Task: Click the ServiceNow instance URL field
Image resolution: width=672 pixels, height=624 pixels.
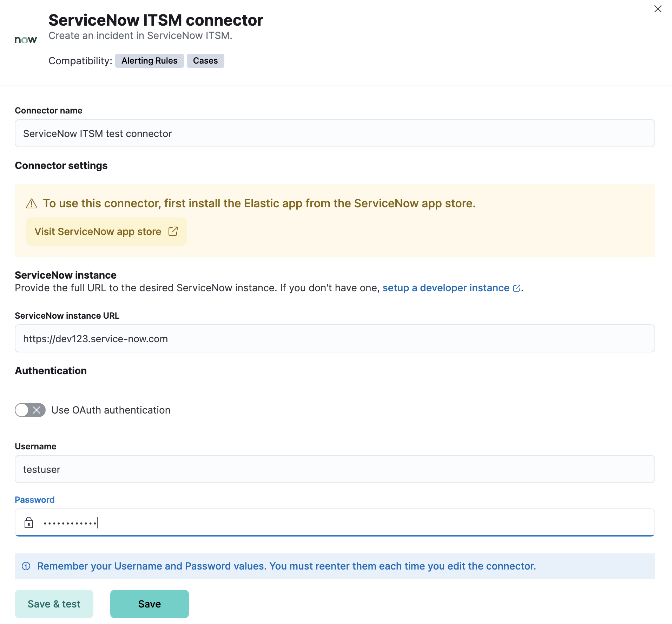Action: pos(334,338)
